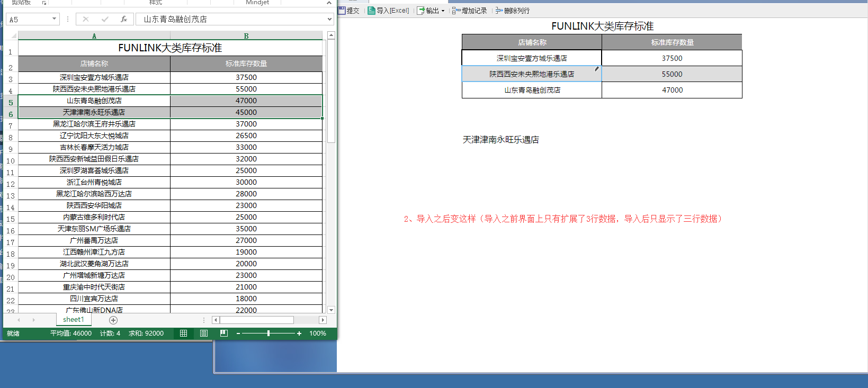Switch to Page Break Preview in Excel
868x388 pixels.
pyautogui.click(x=224, y=333)
